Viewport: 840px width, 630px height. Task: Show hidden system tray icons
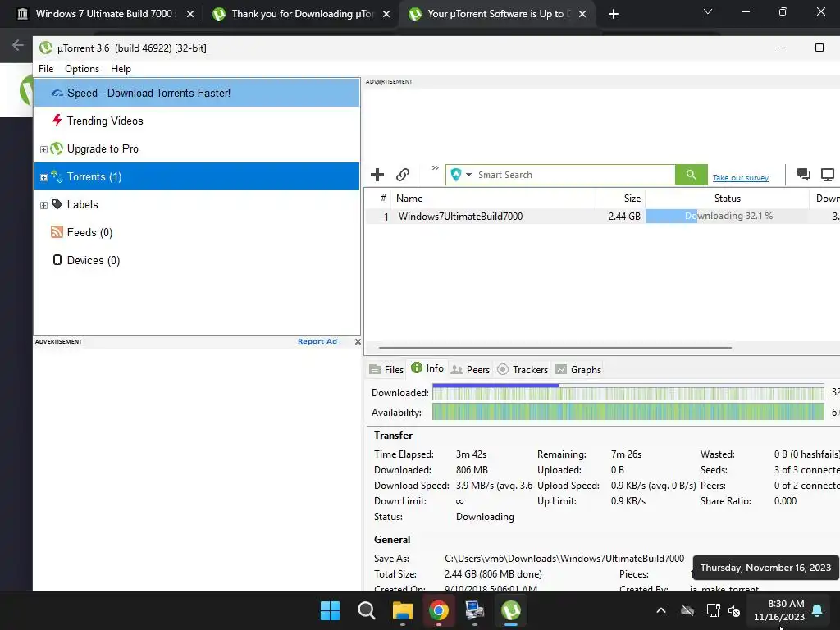tap(661, 610)
